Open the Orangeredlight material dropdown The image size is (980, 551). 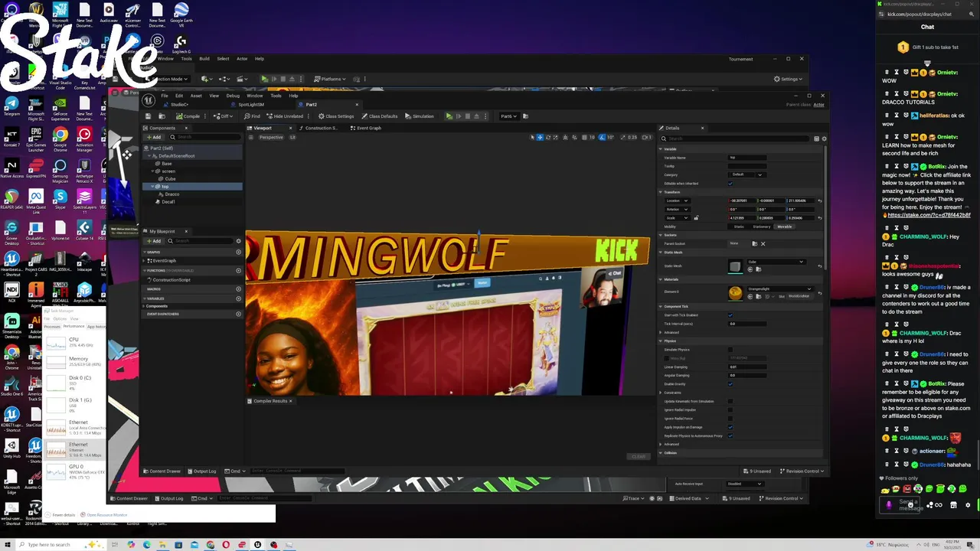coord(780,289)
